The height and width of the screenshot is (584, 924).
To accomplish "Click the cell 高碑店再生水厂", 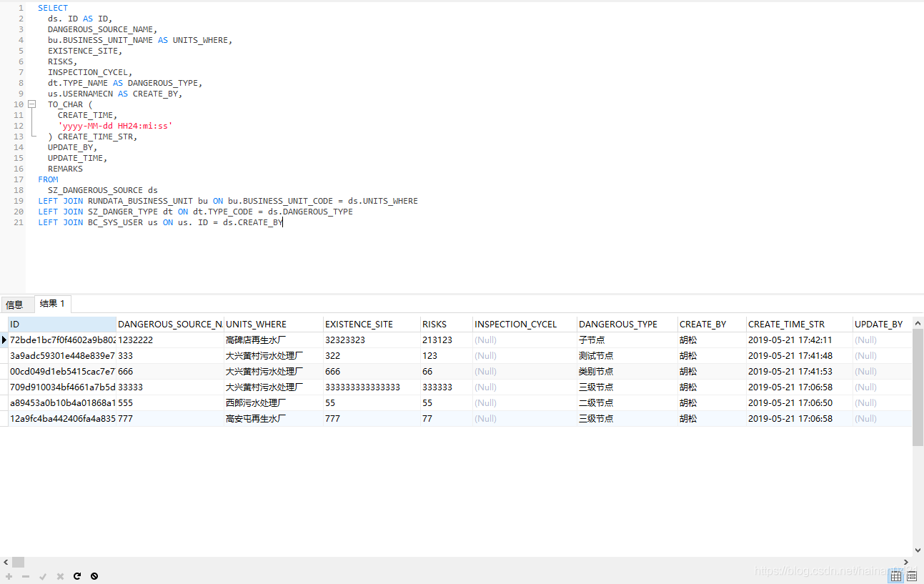I will [x=274, y=340].
